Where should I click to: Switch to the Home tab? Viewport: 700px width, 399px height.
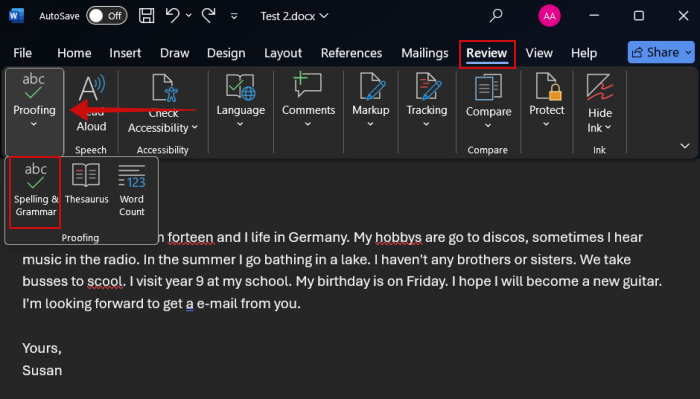click(74, 53)
